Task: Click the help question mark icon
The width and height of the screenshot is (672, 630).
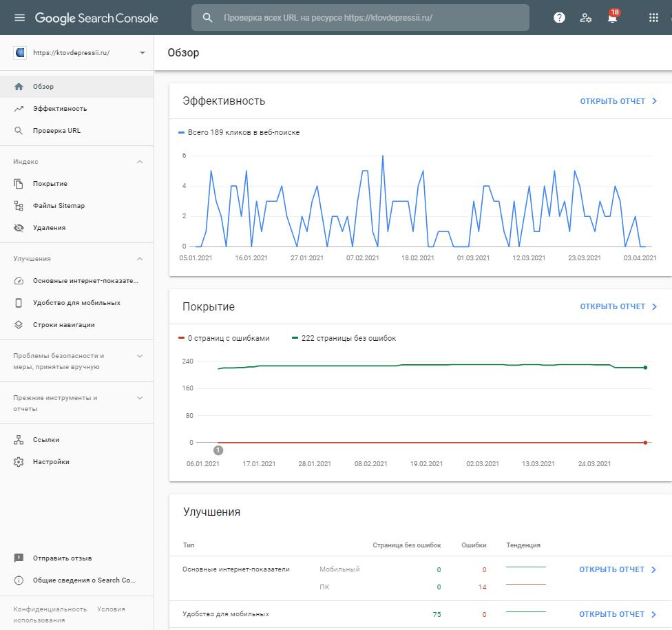Action: click(x=559, y=18)
